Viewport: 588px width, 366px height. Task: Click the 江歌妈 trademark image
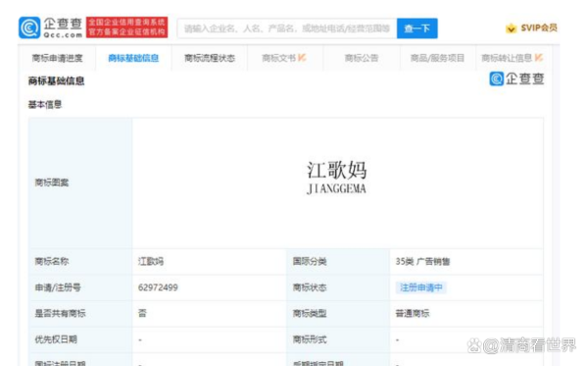(336, 178)
